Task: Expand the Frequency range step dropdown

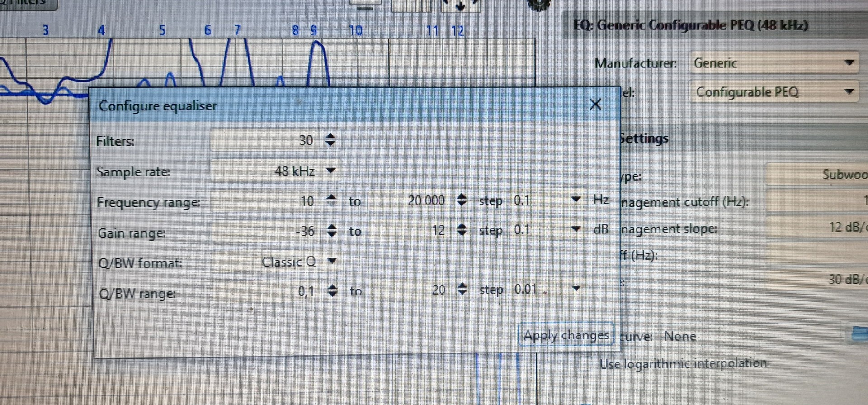Action: click(576, 200)
